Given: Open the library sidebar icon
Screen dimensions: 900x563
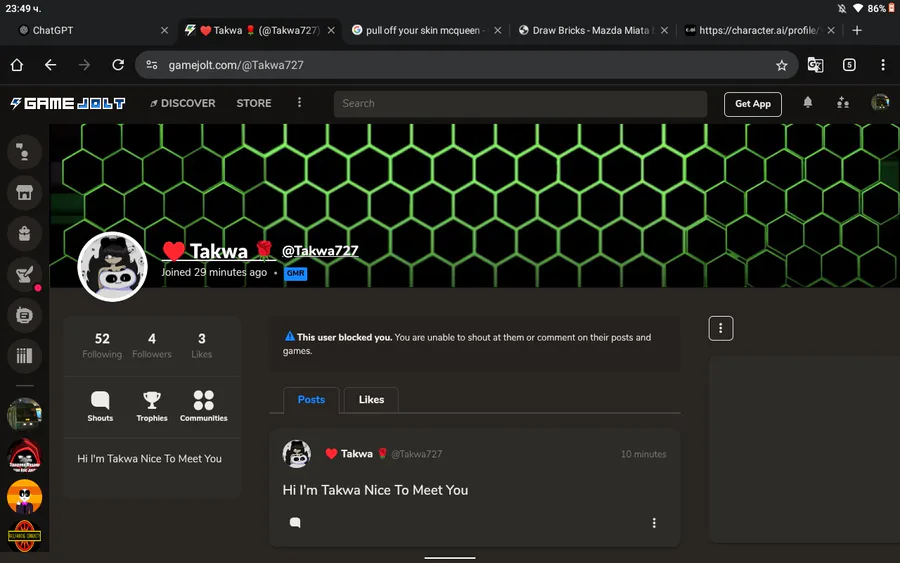Looking at the screenshot, I should tap(24, 356).
